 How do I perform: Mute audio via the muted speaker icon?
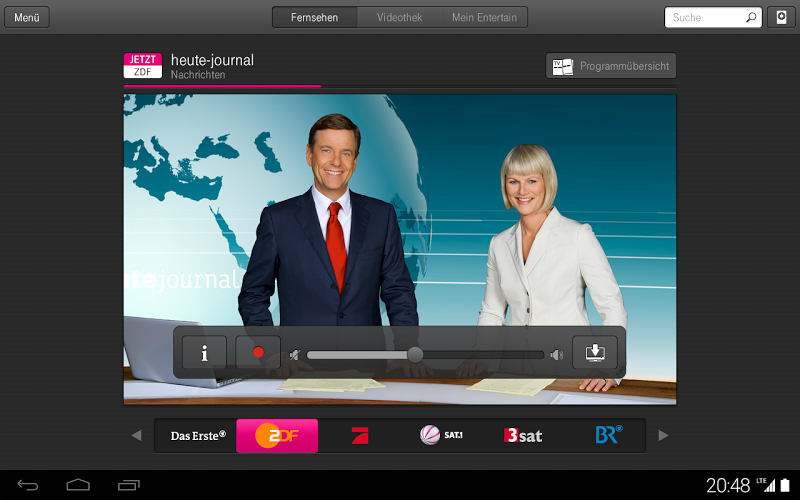295,355
